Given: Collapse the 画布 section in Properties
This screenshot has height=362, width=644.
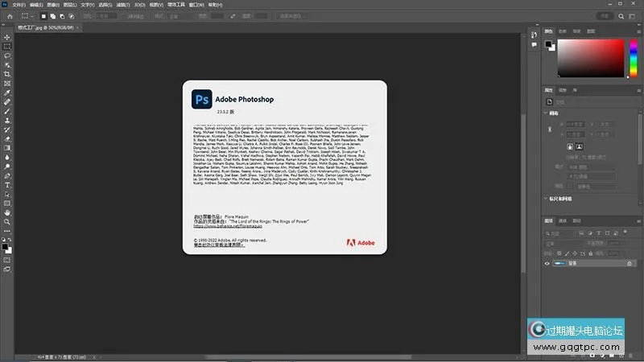Looking at the screenshot, I should (542, 113).
